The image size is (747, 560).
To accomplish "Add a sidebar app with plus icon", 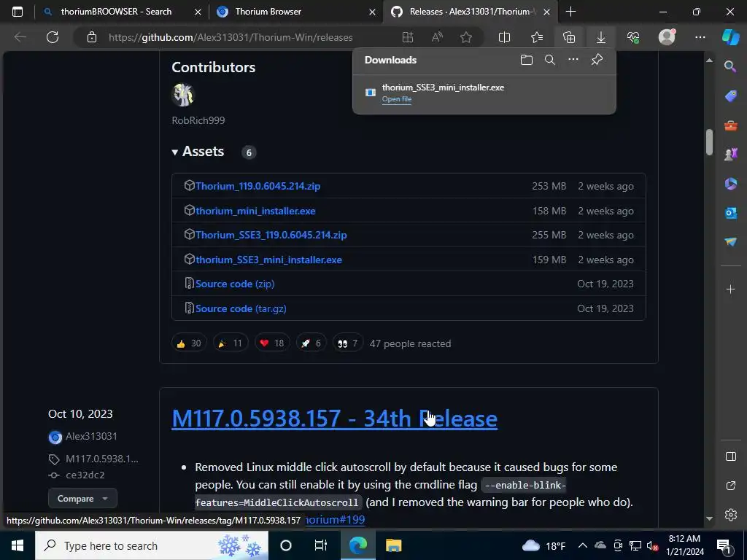I will point(730,289).
